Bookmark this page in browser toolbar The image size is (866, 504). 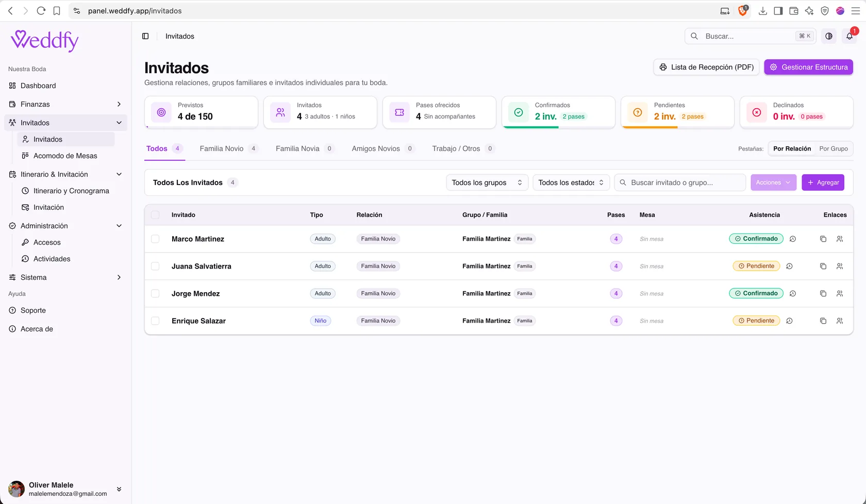(x=57, y=11)
